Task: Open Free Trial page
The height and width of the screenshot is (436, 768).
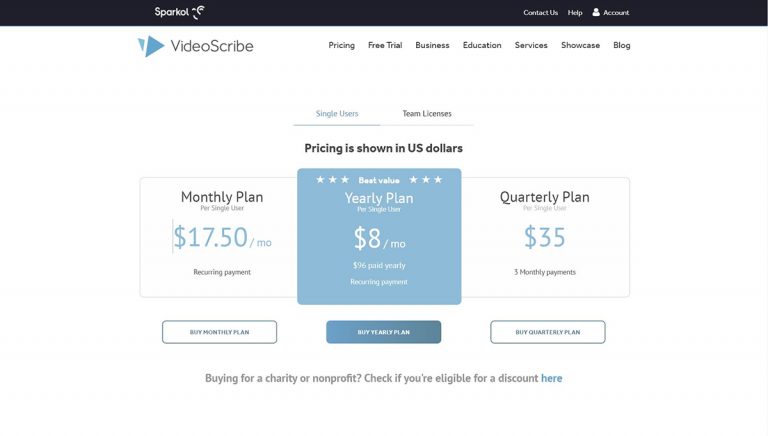Action: coord(385,45)
